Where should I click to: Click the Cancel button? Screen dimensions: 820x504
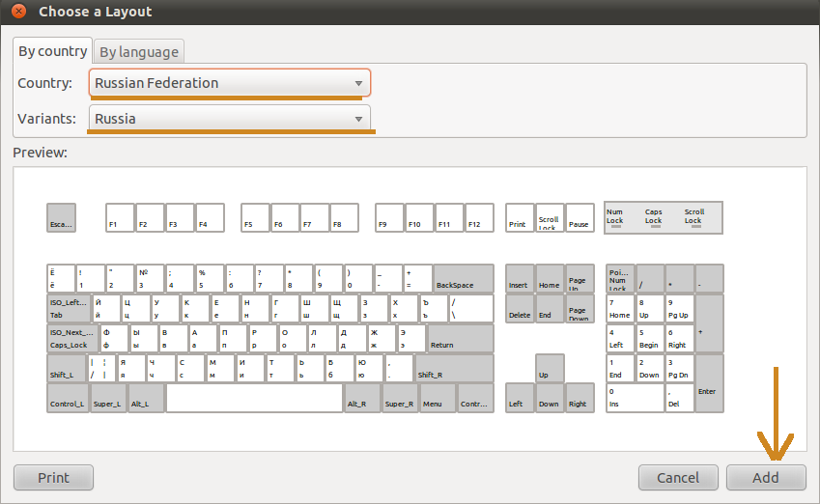point(678,477)
